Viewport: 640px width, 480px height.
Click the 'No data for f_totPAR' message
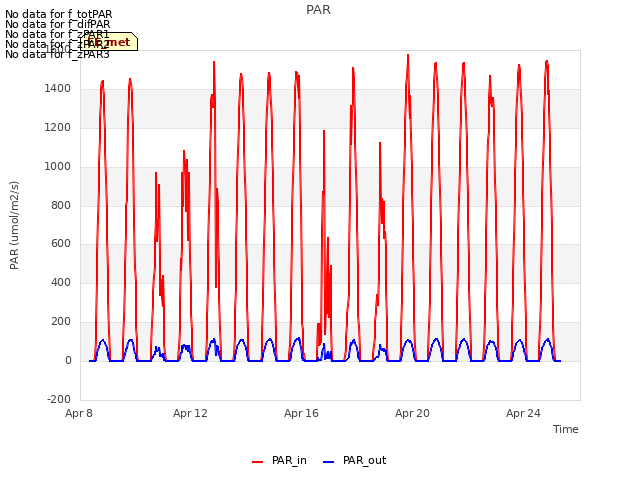tap(58, 15)
